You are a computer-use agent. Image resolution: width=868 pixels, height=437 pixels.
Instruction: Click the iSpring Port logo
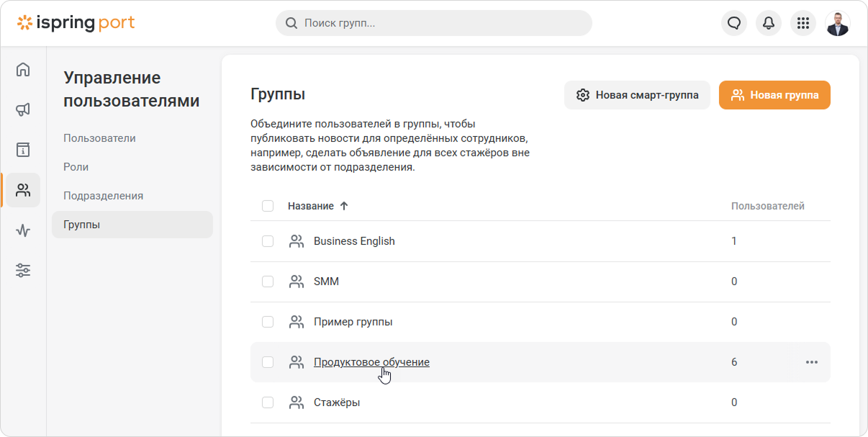click(76, 23)
